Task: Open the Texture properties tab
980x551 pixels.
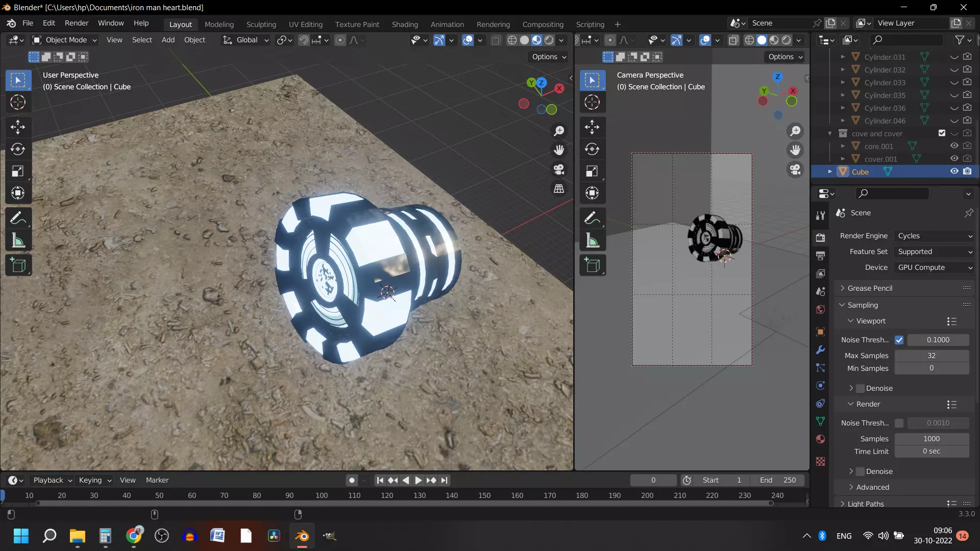Action: (821, 461)
